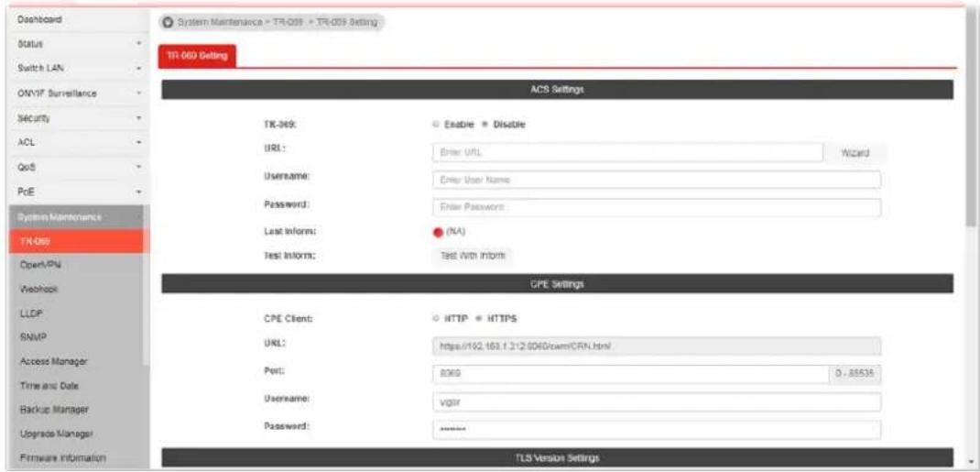Image resolution: width=980 pixels, height=472 pixels.
Task: Select the TR-069 Disable radio button
Action: (x=485, y=125)
